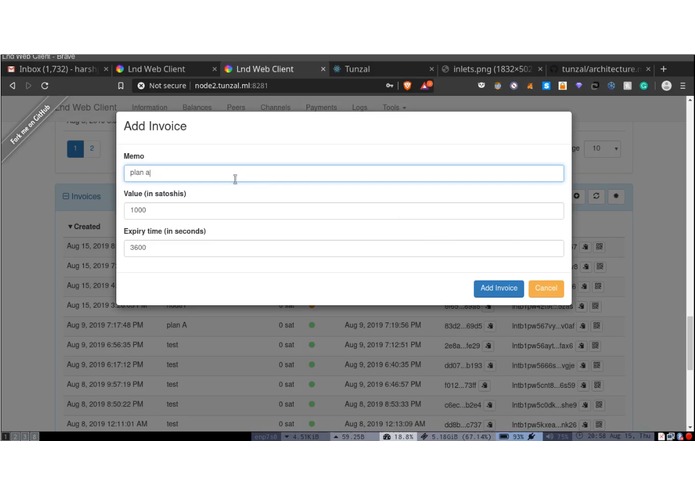Show QR code for lntb1pw567vy...v0af
Viewport: 695px width, 494px height.
597,326
